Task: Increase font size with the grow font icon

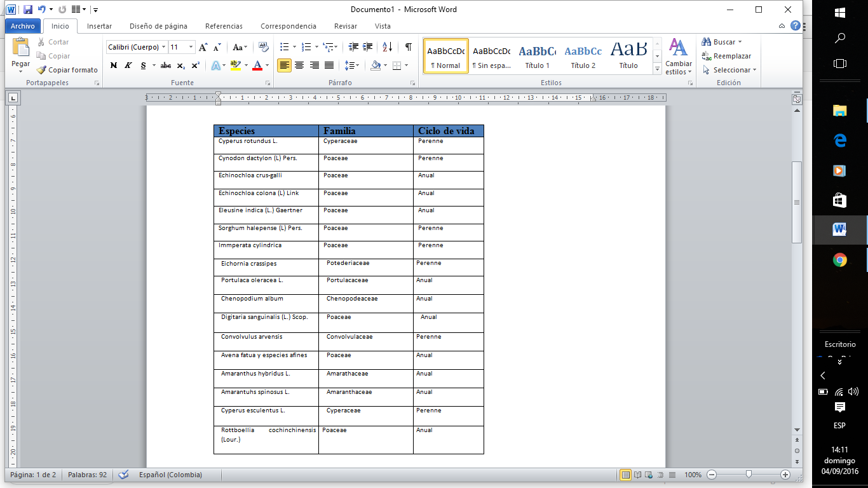Action: [203, 47]
